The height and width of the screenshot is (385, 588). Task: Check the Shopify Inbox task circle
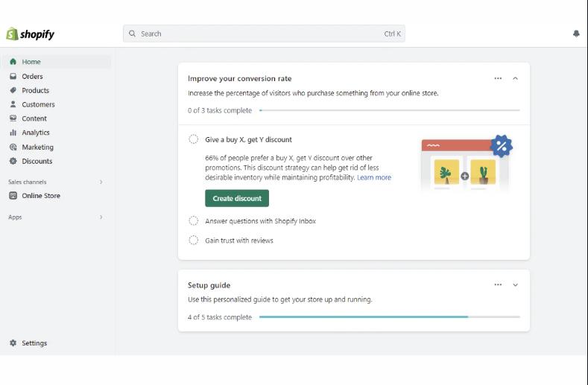[194, 221]
